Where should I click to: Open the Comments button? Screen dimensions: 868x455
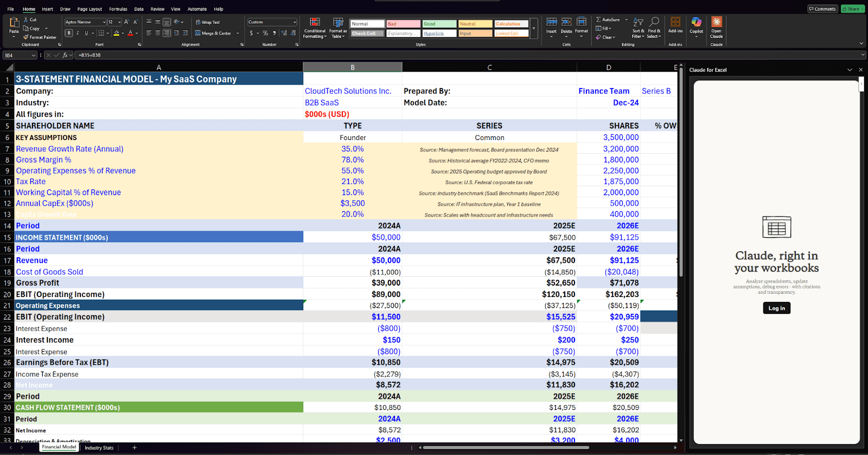pyautogui.click(x=822, y=9)
